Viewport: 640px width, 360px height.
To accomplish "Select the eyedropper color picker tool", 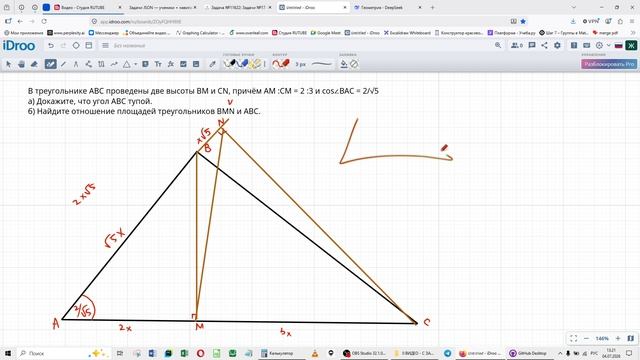I will [212, 64].
